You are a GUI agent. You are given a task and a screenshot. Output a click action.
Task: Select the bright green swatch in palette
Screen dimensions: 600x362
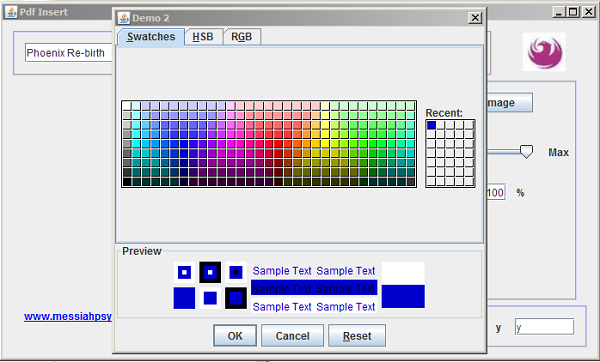coord(372,144)
